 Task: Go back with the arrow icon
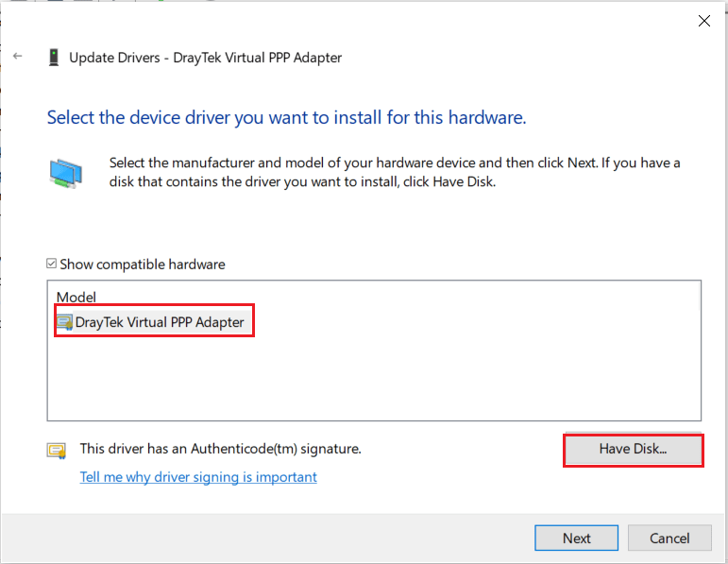tap(18, 57)
